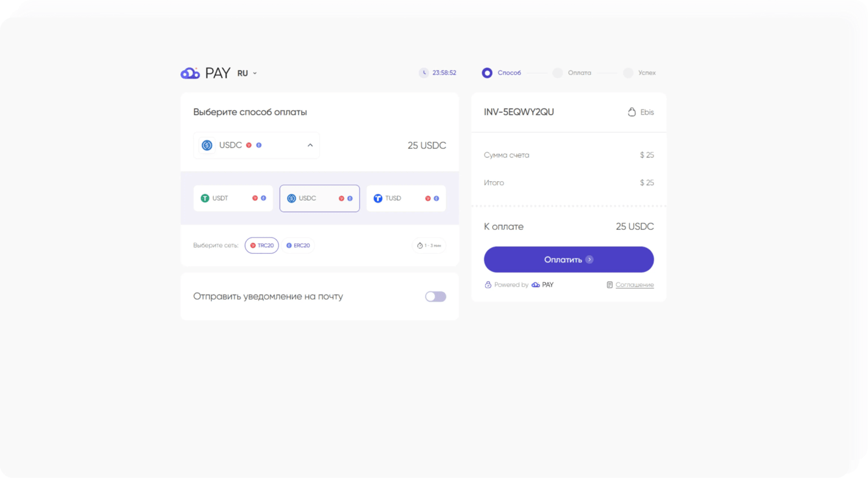This screenshot has width=868, height=496.
Task: Click the blue Ethereum badge on the TUSD card
Action: 437,198
